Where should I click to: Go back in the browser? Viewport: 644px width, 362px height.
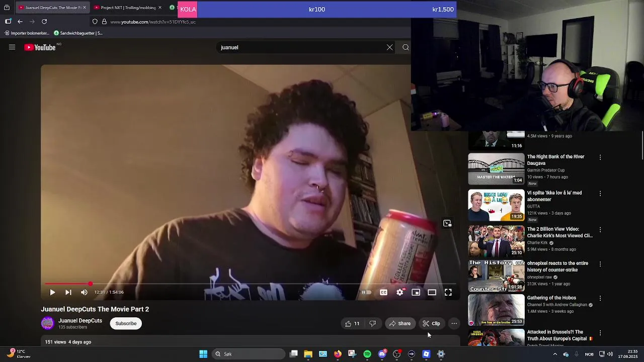click(20, 22)
